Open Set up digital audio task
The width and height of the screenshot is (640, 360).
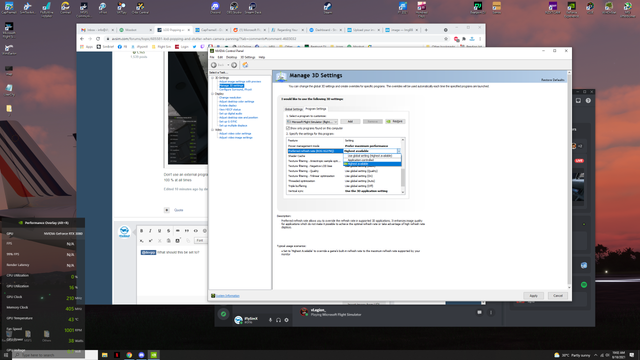231,113
